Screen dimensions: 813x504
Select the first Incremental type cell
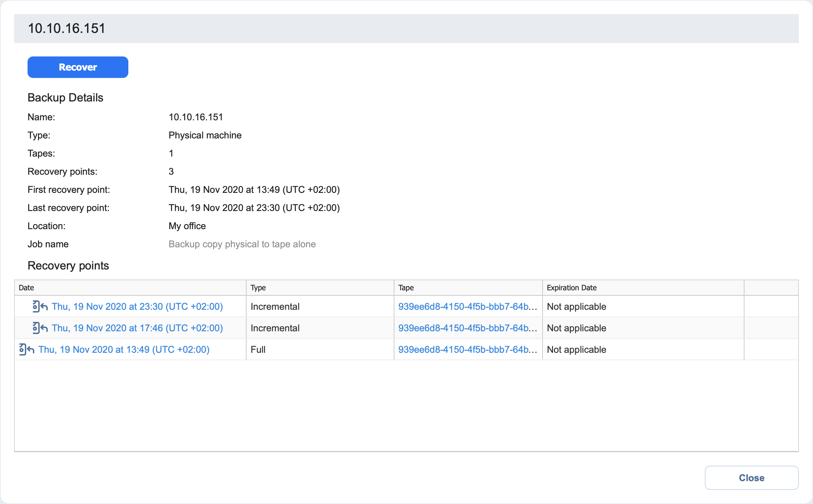point(275,306)
